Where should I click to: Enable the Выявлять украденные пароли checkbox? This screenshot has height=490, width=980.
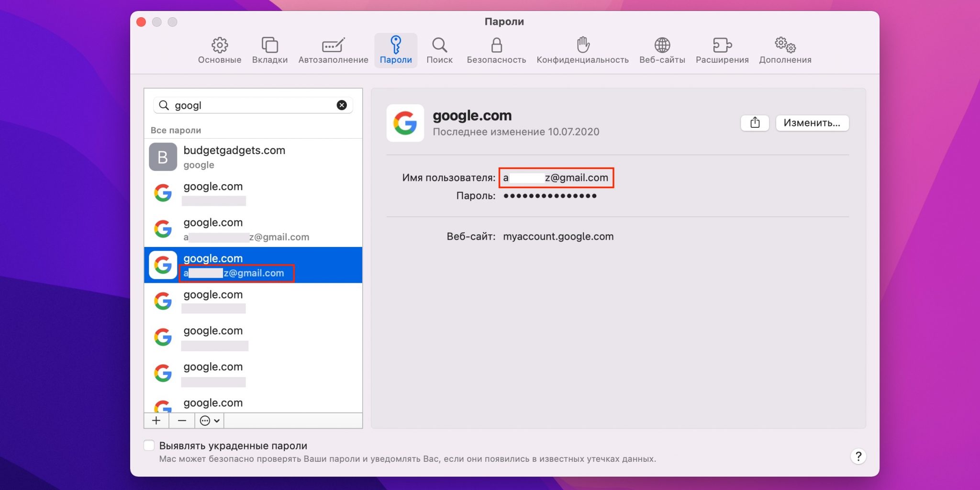tap(149, 445)
